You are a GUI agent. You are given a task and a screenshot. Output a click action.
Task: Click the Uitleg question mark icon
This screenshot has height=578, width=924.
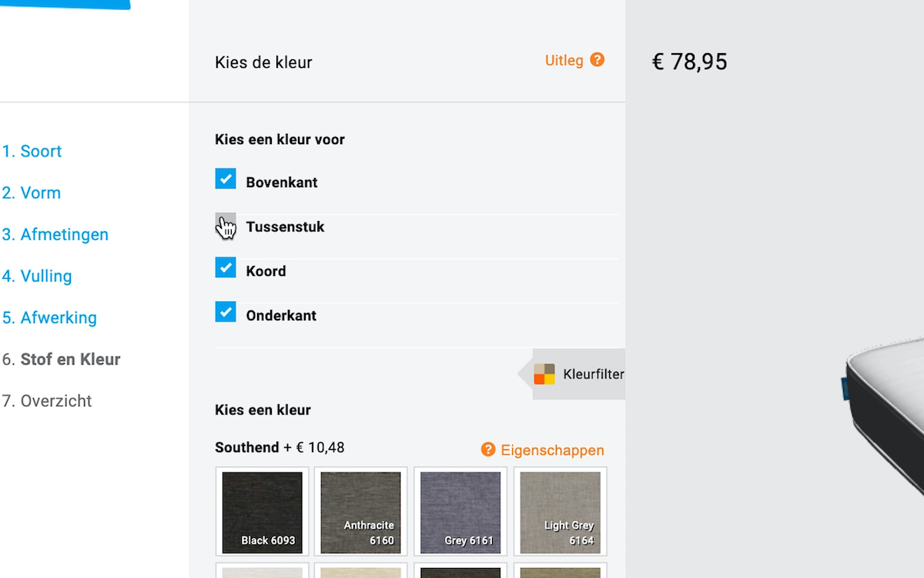tap(598, 60)
